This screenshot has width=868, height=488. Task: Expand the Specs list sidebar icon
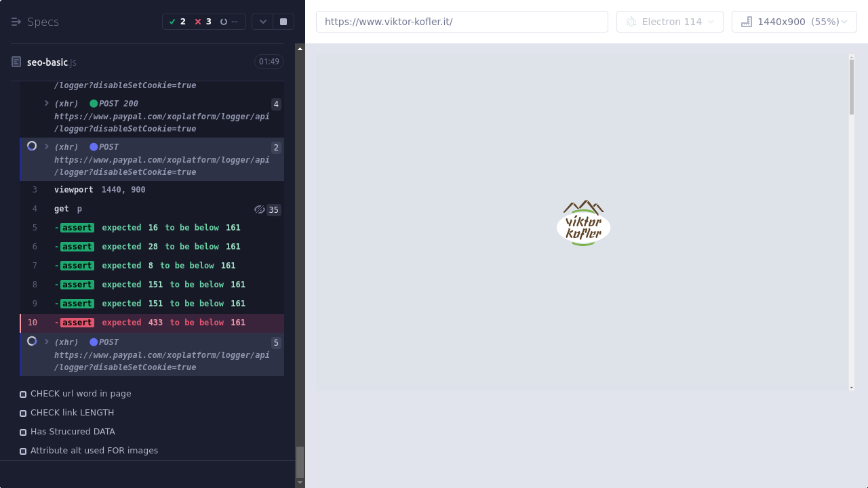click(x=16, y=22)
